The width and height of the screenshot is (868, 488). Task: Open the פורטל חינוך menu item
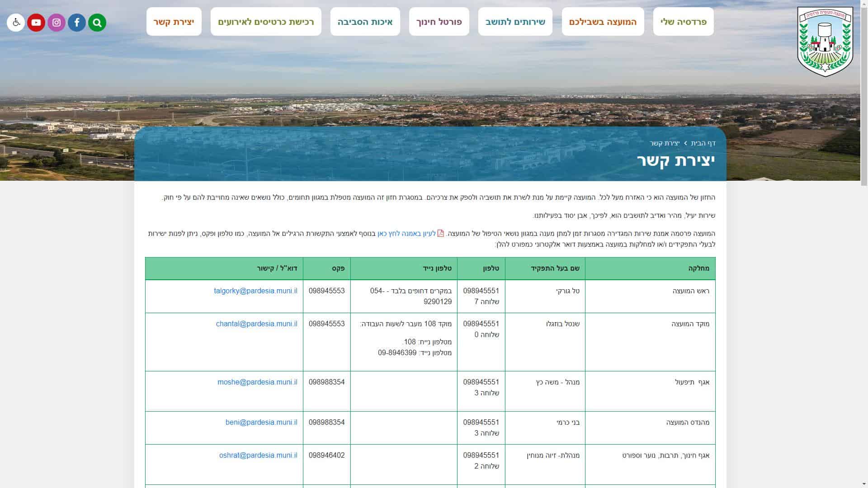[x=439, y=22]
